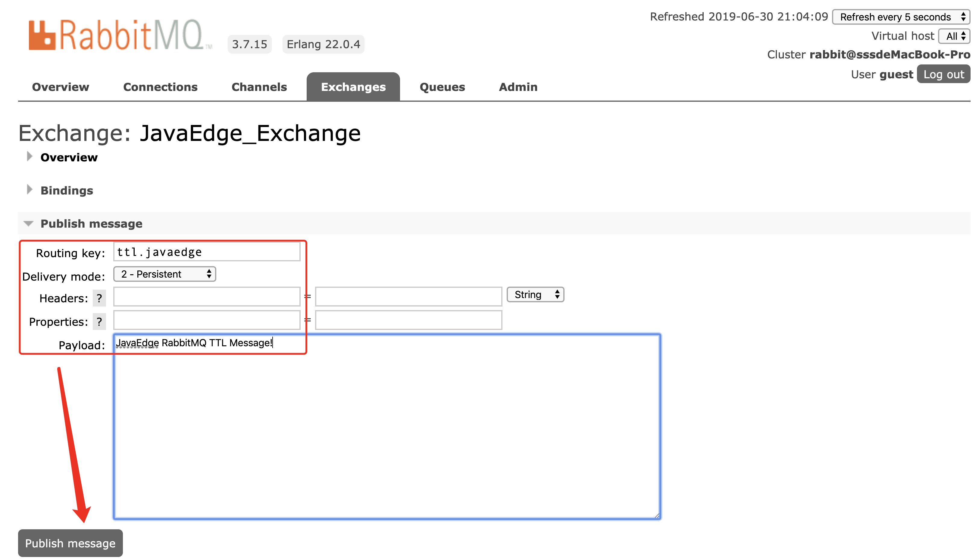Open the Channels tab

[x=259, y=87]
